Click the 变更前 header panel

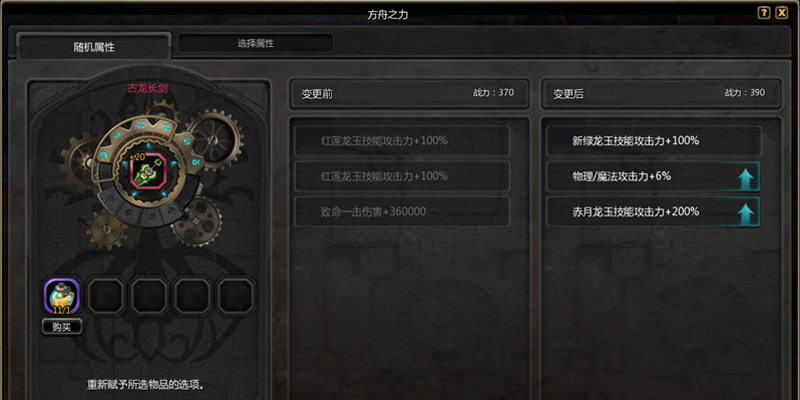(409, 94)
